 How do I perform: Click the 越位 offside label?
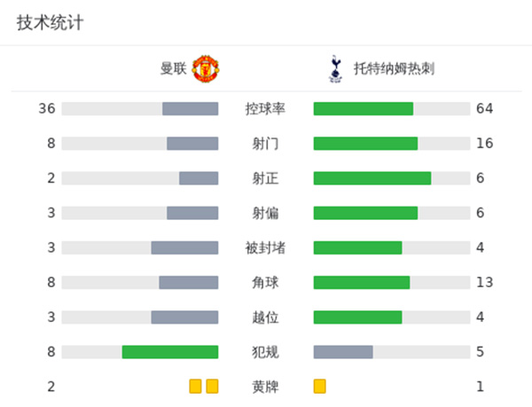(x=265, y=317)
